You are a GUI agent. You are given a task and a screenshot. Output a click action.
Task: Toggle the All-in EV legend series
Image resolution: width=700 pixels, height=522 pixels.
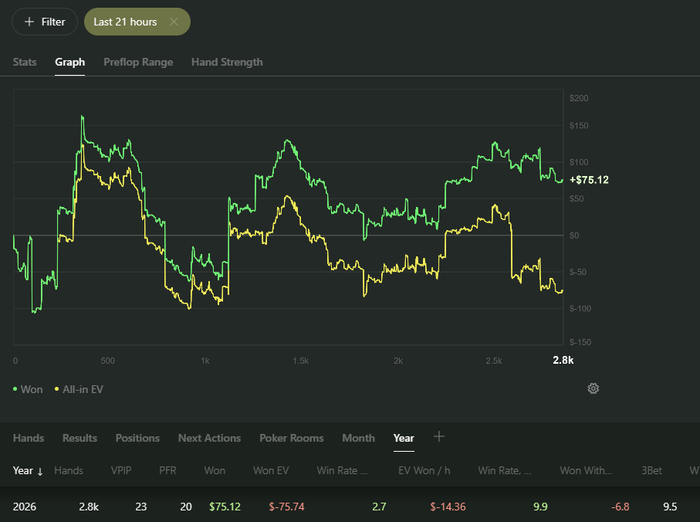click(79, 389)
